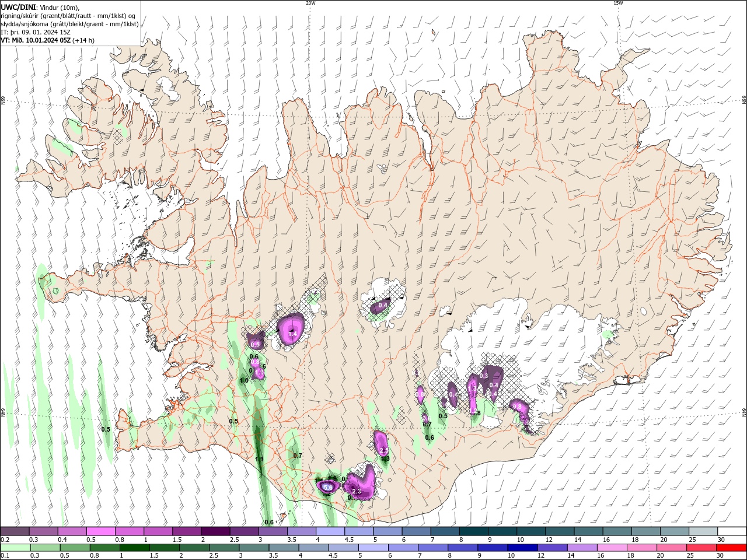This screenshot has width=747, height=560.
Task: Click the "15W" longitude label
Action: (617, 3)
